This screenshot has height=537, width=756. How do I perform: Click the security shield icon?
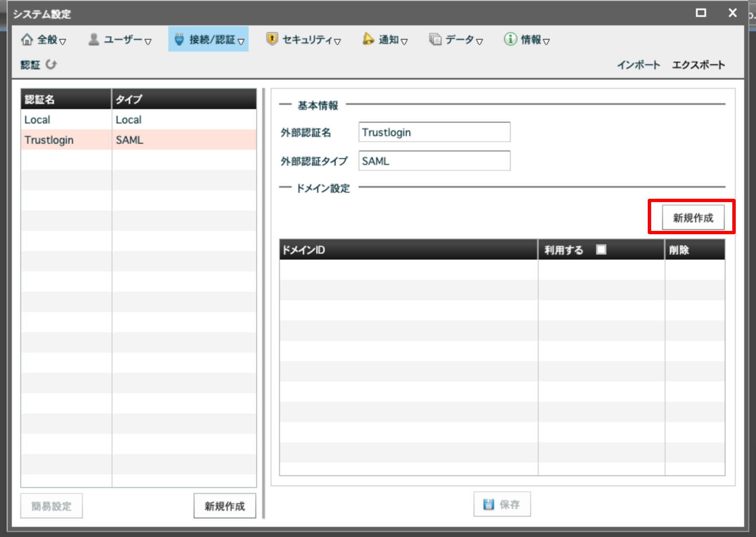(x=272, y=39)
